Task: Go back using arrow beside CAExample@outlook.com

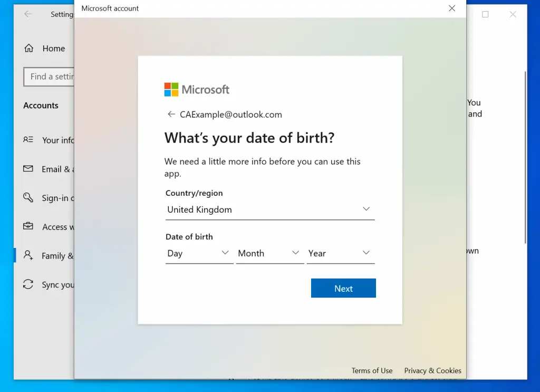Action: [x=171, y=114]
